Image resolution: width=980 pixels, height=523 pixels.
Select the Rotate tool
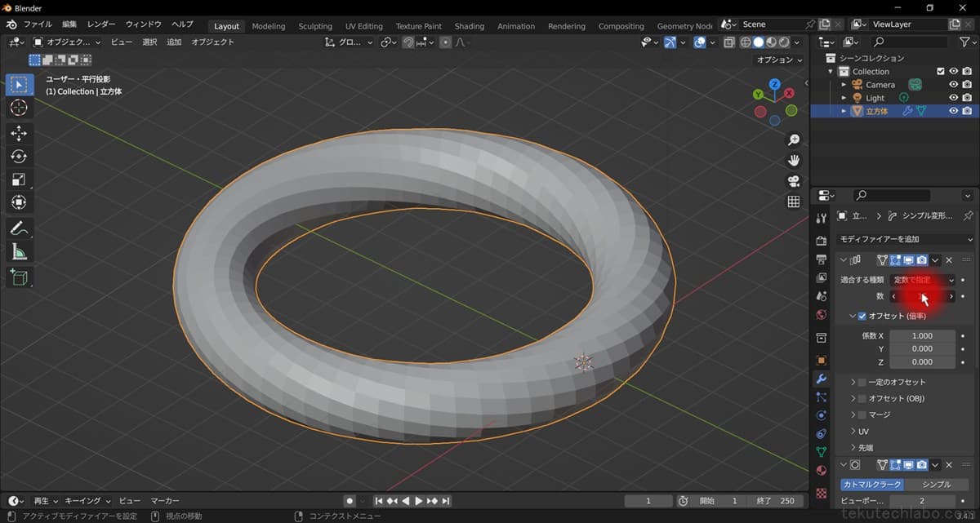pos(20,156)
